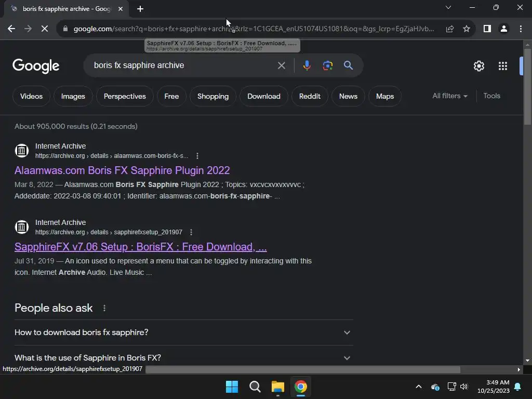Open the tab search dropdown arrow
The width and height of the screenshot is (532, 399).
tap(448, 7)
